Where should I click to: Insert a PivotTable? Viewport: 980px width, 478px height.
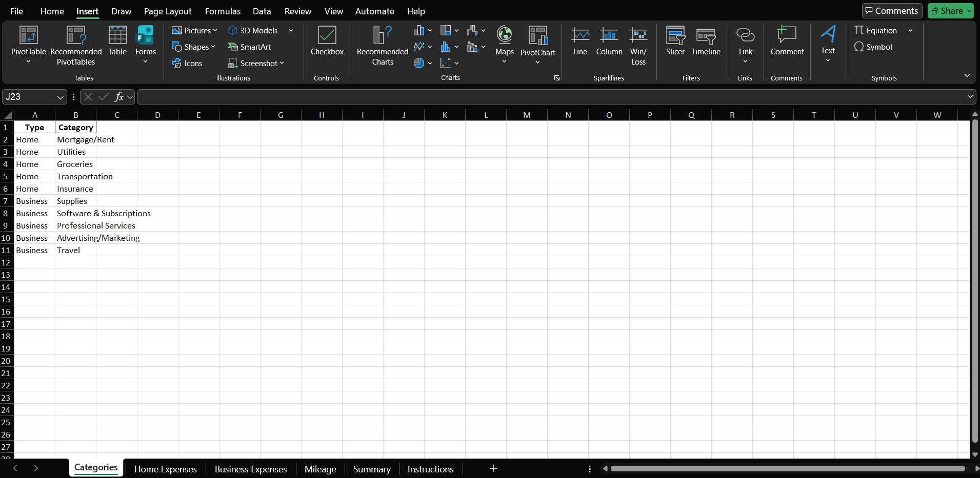pos(28,45)
